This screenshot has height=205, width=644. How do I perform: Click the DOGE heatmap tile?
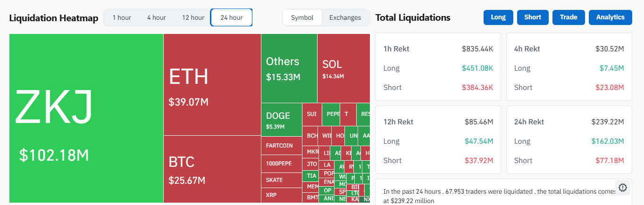click(x=281, y=120)
